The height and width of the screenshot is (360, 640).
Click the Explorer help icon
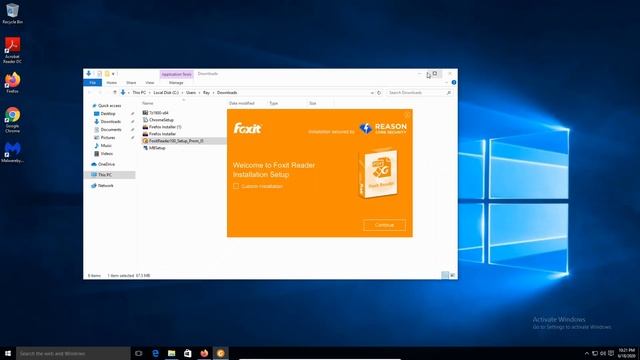tap(454, 82)
